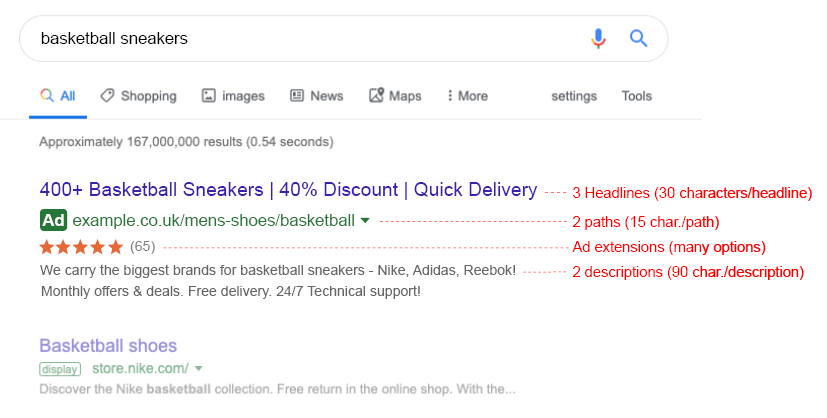Open the More options menu
Image resolution: width=827 pixels, height=418 pixels.
[467, 96]
